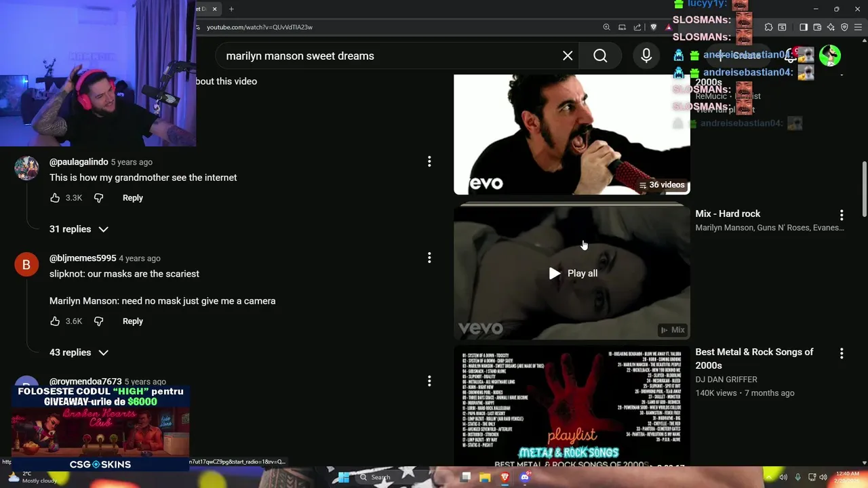Click the Brave Shields lion icon

pos(654,27)
